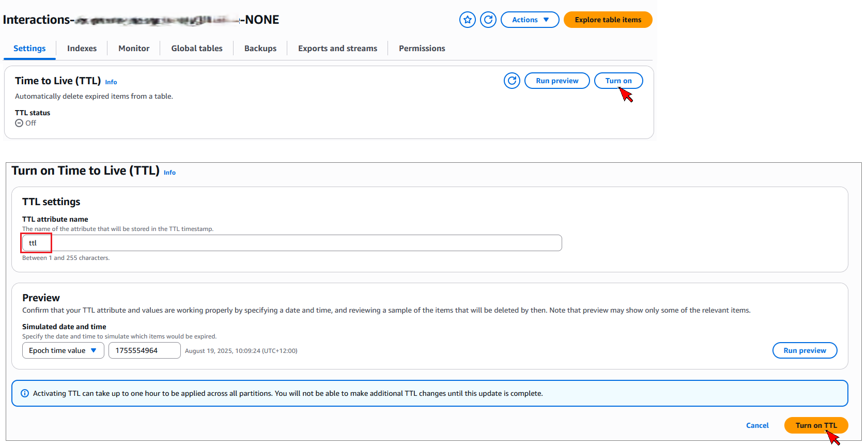Select the Settings tab
868x447 pixels.
pyautogui.click(x=29, y=48)
